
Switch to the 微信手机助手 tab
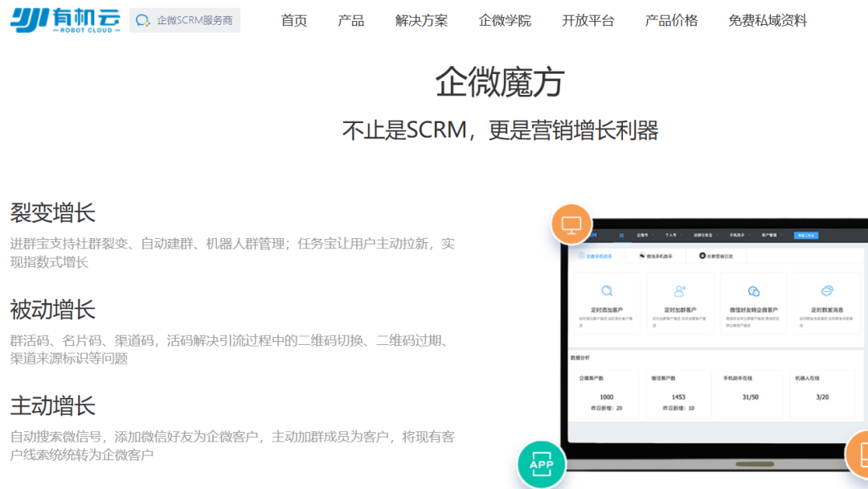pyautogui.click(x=656, y=257)
